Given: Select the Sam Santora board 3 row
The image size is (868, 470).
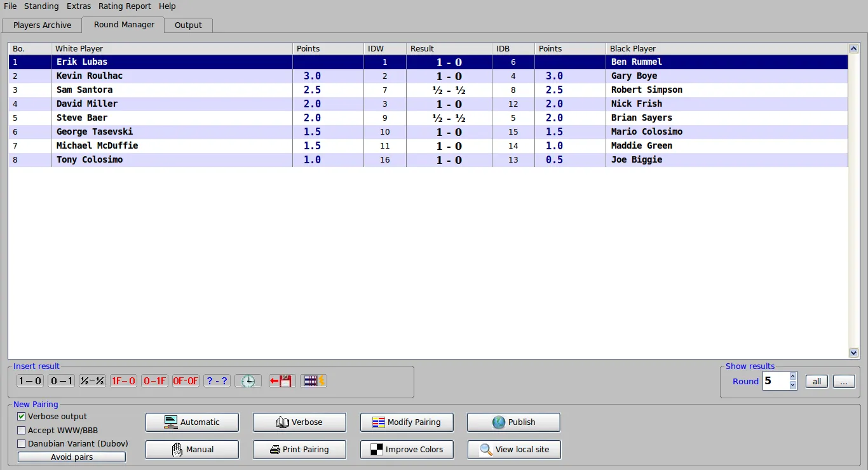Looking at the screenshot, I should pos(85,90).
